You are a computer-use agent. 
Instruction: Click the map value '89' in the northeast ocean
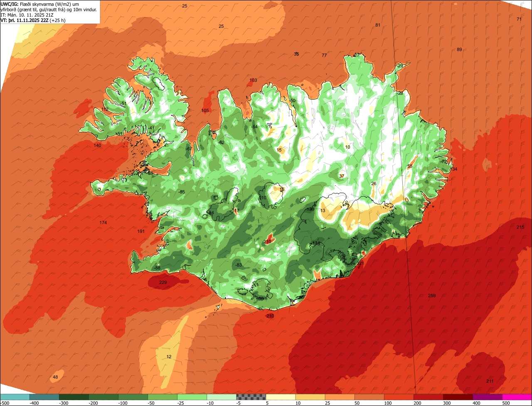[x=459, y=49]
